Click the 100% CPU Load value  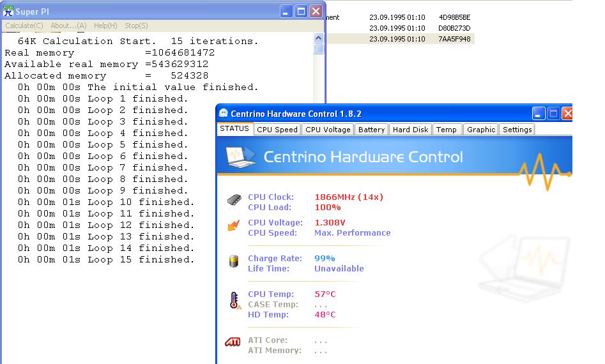coord(328,208)
